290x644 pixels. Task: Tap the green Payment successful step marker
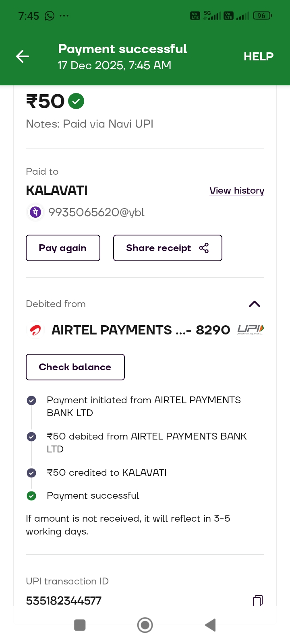click(x=31, y=496)
